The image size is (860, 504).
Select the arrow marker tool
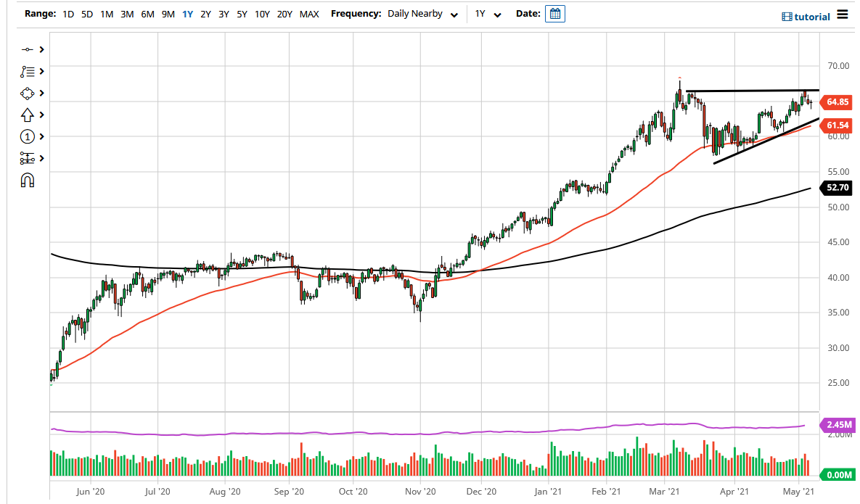27,115
